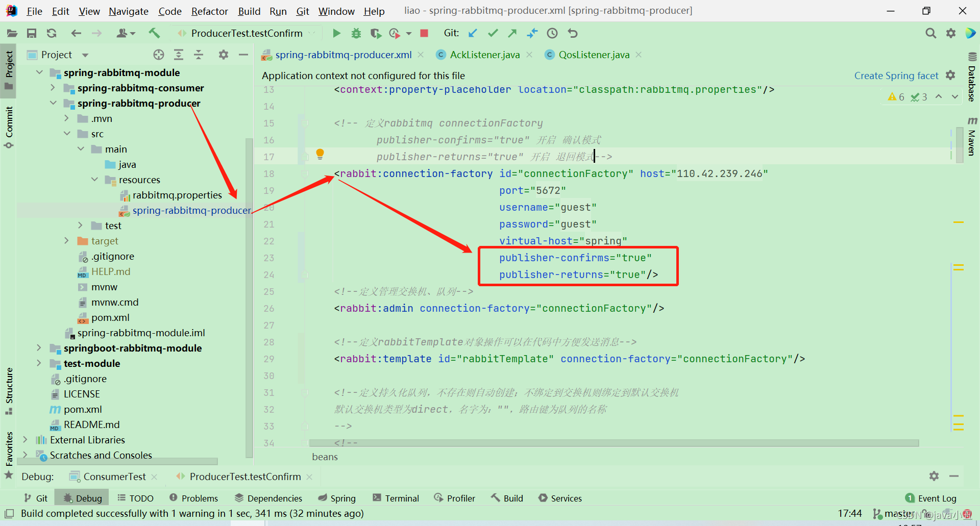
Task: Open the ProducerTest.testConfirm run configuration dropdown
Action: click(247, 33)
